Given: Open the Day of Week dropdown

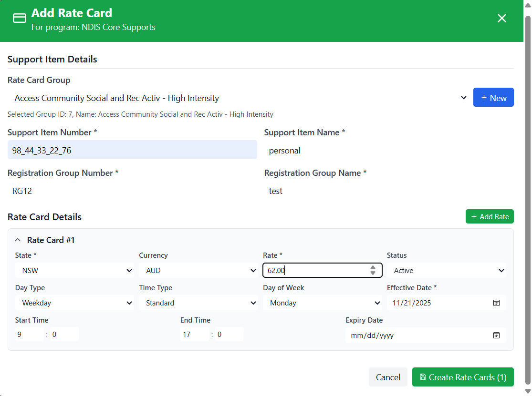Looking at the screenshot, I should 322,303.
